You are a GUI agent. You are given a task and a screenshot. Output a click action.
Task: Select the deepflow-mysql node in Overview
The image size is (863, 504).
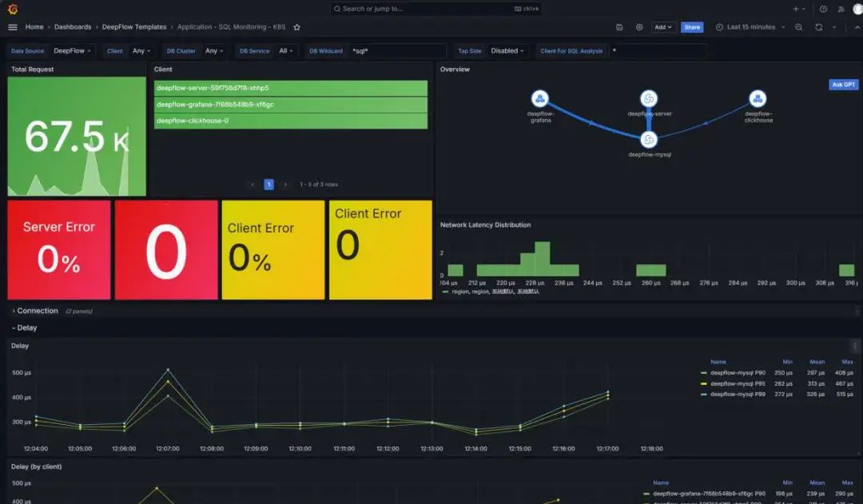649,140
